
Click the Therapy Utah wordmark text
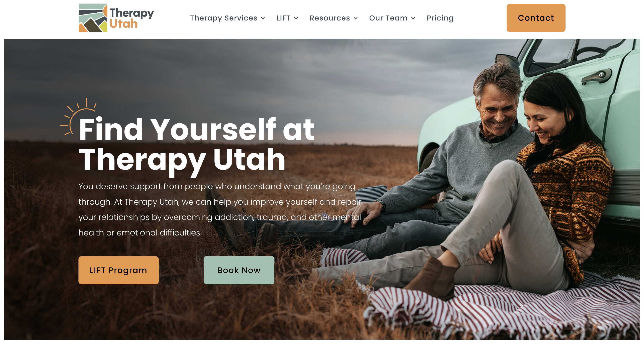[131, 18]
